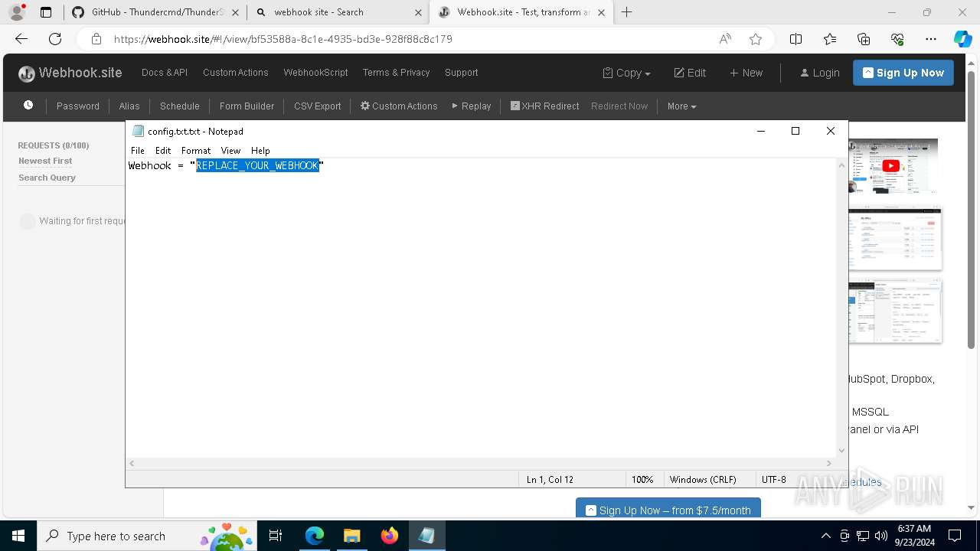Click Password in toolbar
Viewport: 980px width, 551px height.
tap(78, 106)
